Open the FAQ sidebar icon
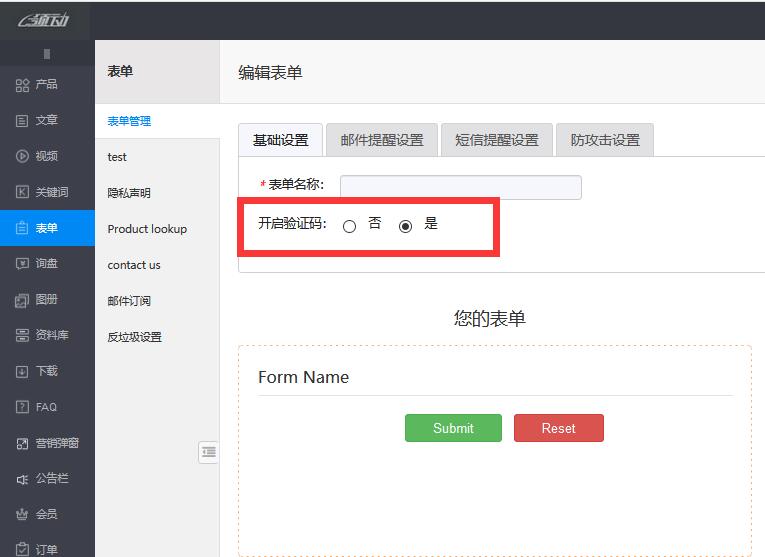 [x=22, y=407]
